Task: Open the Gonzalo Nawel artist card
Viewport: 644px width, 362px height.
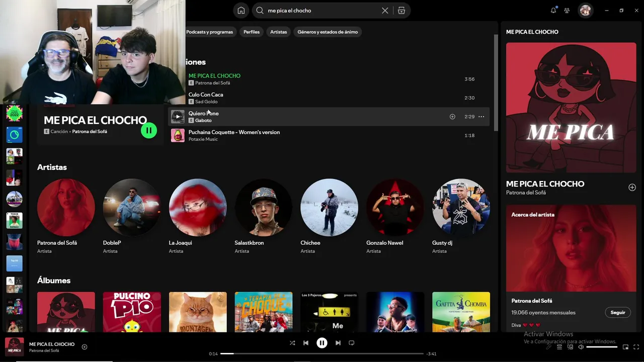Action: pyautogui.click(x=395, y=216)
